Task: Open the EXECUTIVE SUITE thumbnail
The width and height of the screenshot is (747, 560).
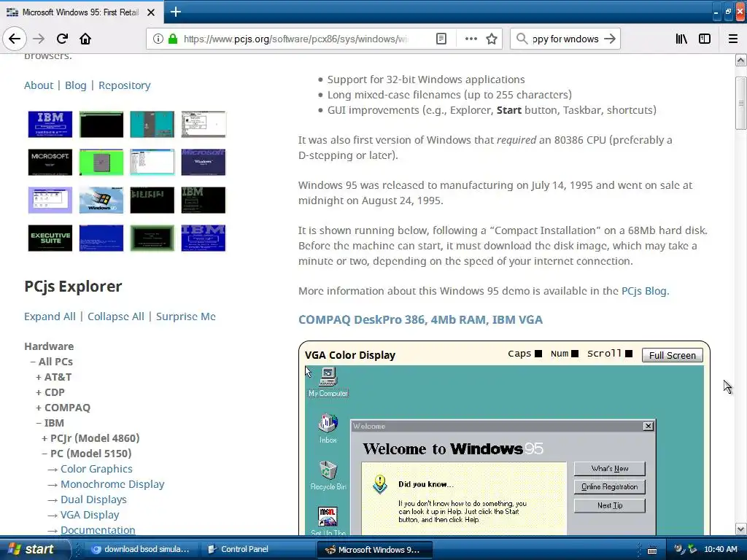Action: [50, 238]
